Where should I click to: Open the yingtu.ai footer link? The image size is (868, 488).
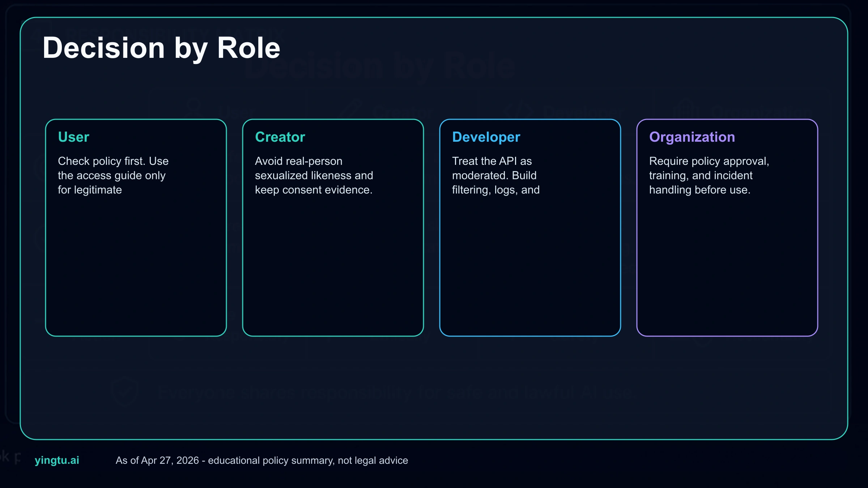[57, 460]
